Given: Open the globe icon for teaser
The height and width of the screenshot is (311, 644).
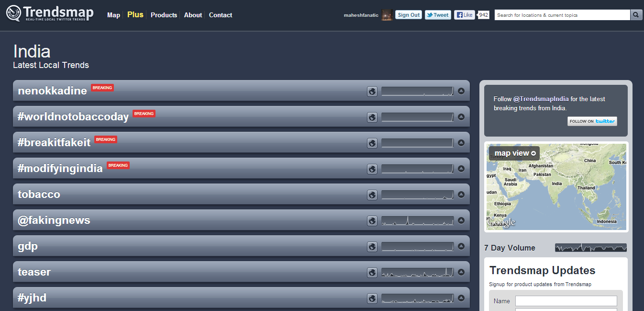Looking at the screenshot, I should (372, 272).
